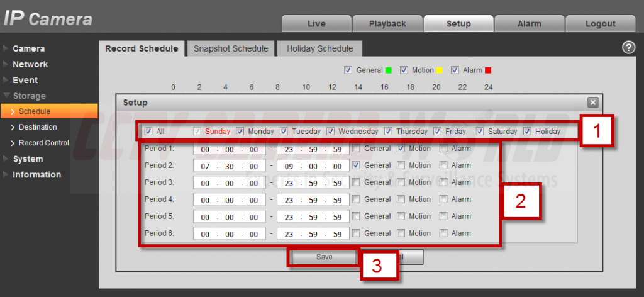Click the Logout button

tap(600, 24)
